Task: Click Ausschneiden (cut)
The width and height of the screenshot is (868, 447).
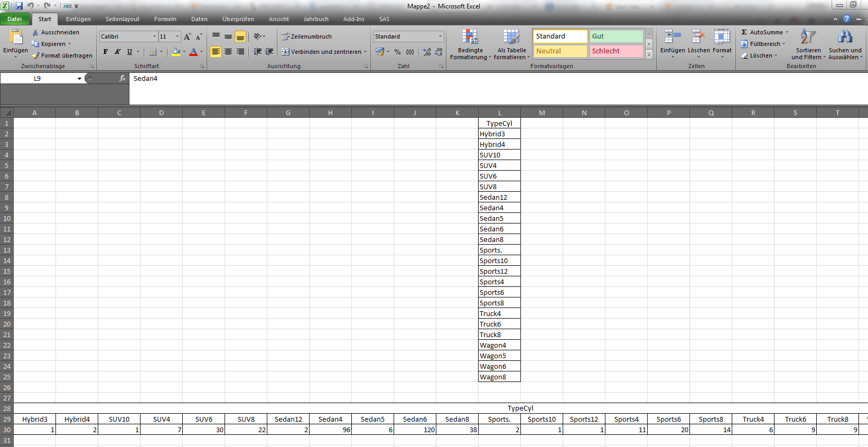Action: point(55,32)
